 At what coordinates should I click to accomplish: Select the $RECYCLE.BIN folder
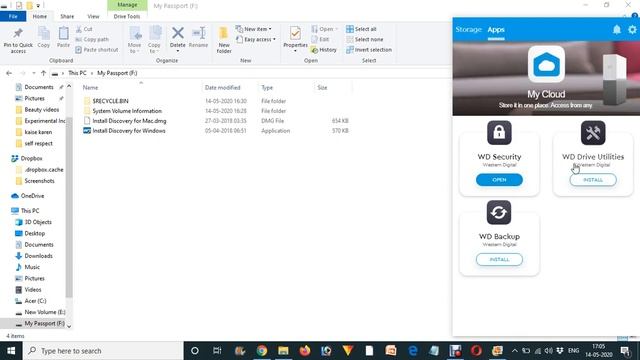click(x=110, y=101)
